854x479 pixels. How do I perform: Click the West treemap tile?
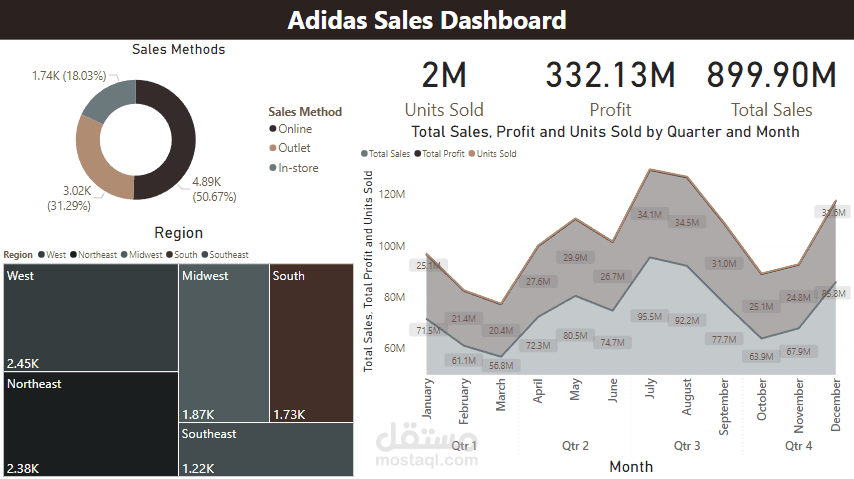91,318
